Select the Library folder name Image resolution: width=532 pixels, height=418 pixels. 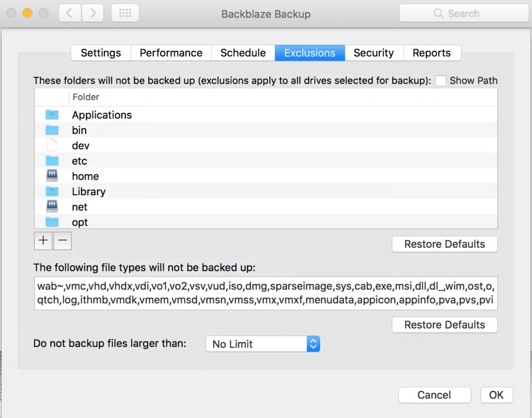(x=88, y=192)
